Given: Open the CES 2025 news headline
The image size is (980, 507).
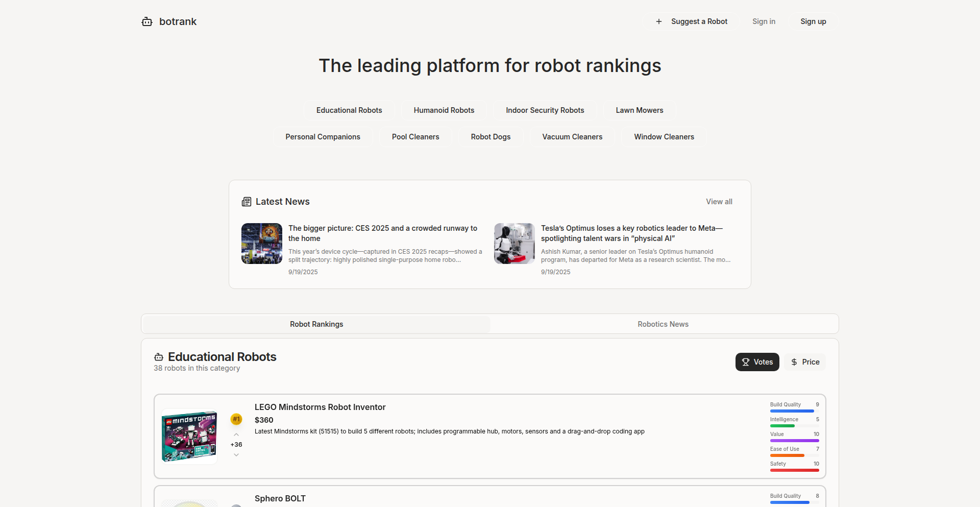Looking at the screenshot, I should [383, 233].
